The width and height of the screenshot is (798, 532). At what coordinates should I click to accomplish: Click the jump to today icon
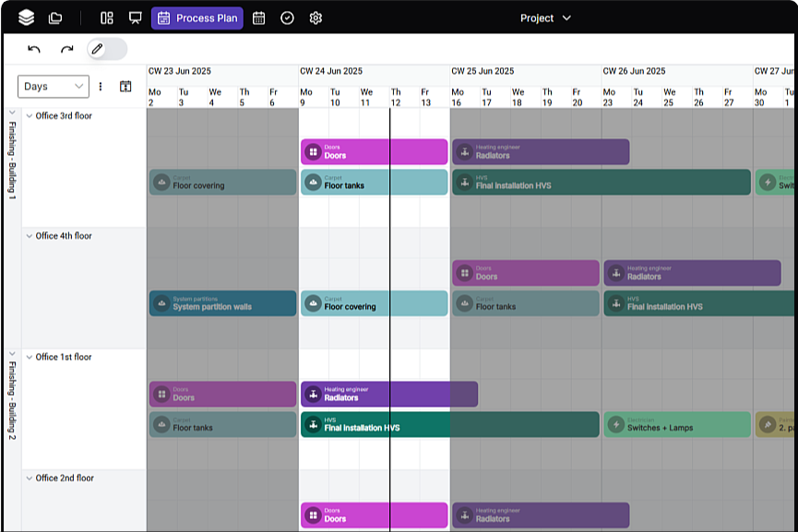coord(125,87)
